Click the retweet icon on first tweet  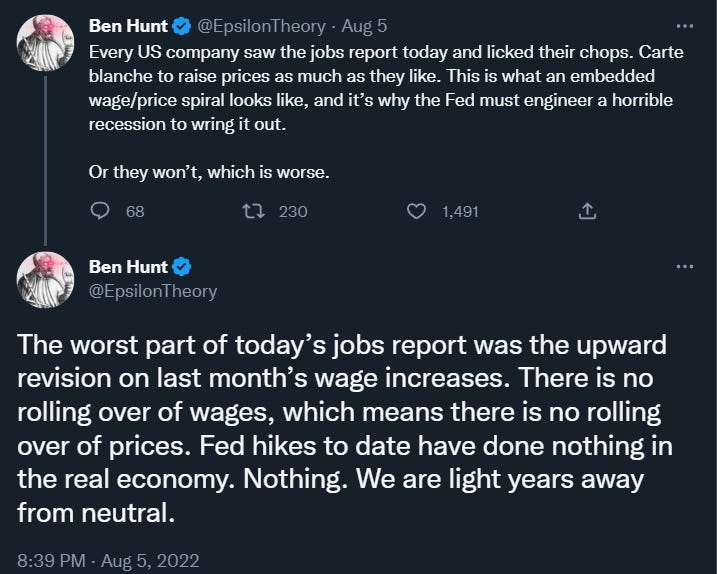click(252, 211)
